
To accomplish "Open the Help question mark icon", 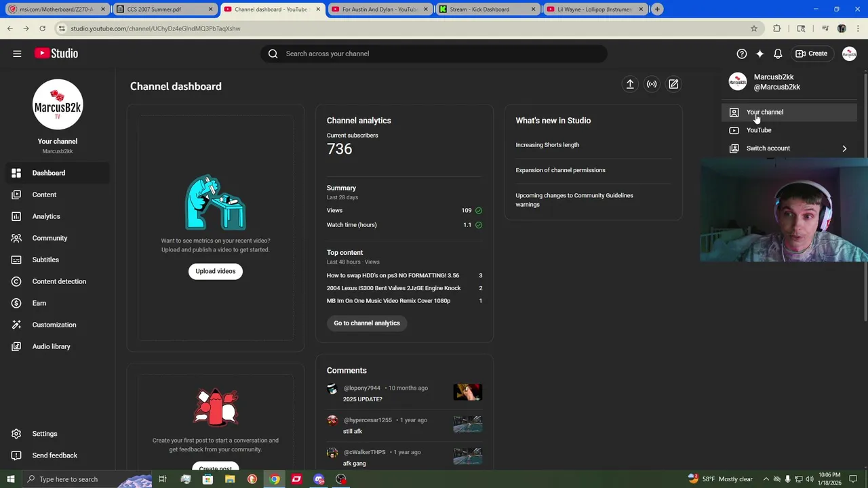I will click(x=742, y=54).
